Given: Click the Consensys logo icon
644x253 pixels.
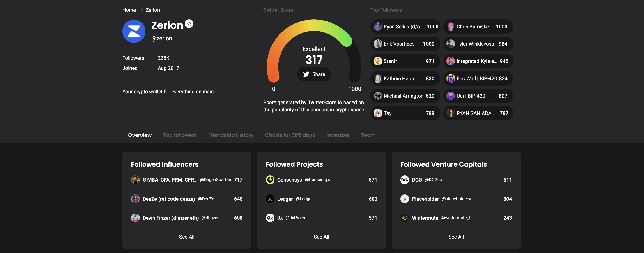Looking at the screenshot, I should 270,180.
